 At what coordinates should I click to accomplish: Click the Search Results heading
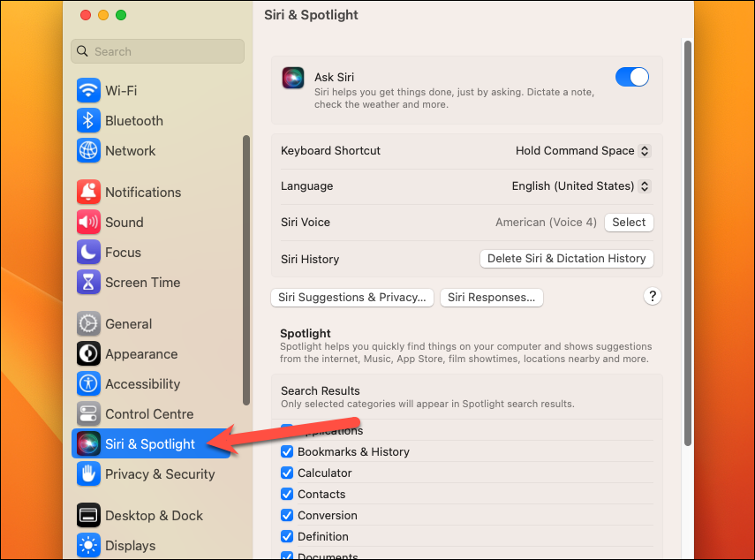(x=321, y=390)
